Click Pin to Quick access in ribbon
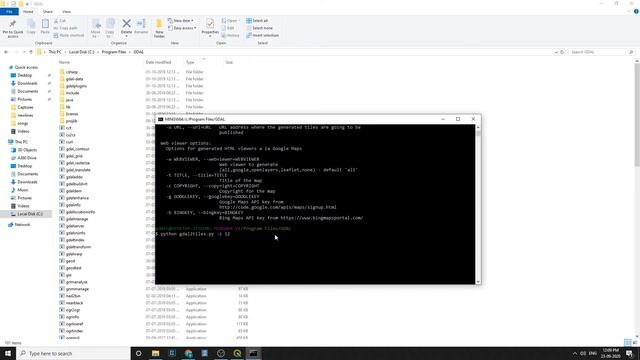Screen dimensions: 640x360 coord(13,28)
